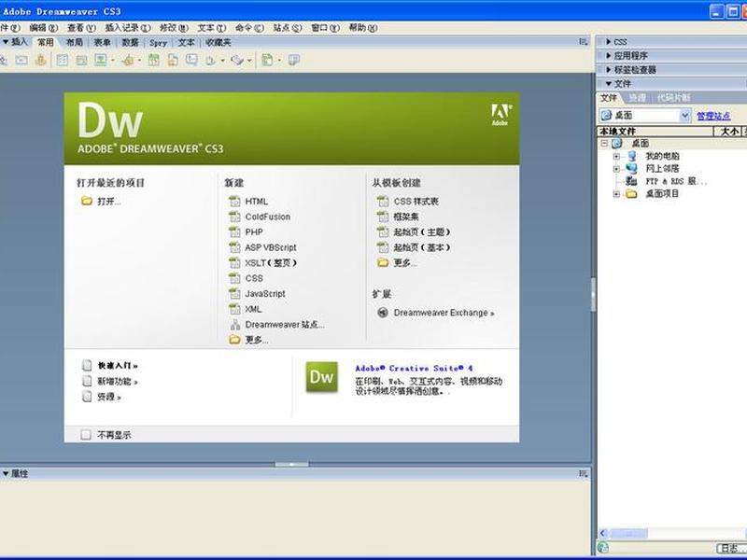Click the Head tags insert icon
This screenshot has height=560, width=747.
coord(211,60)
